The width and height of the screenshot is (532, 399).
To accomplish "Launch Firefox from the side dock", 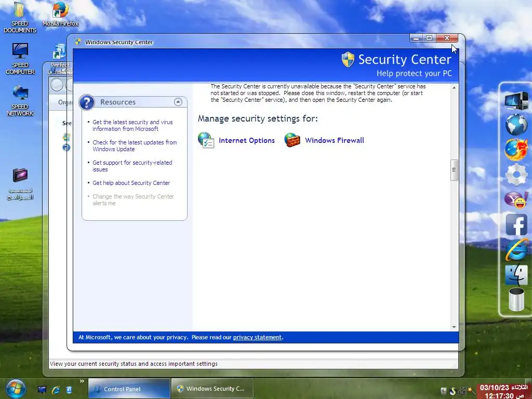I will pos(516,149).
